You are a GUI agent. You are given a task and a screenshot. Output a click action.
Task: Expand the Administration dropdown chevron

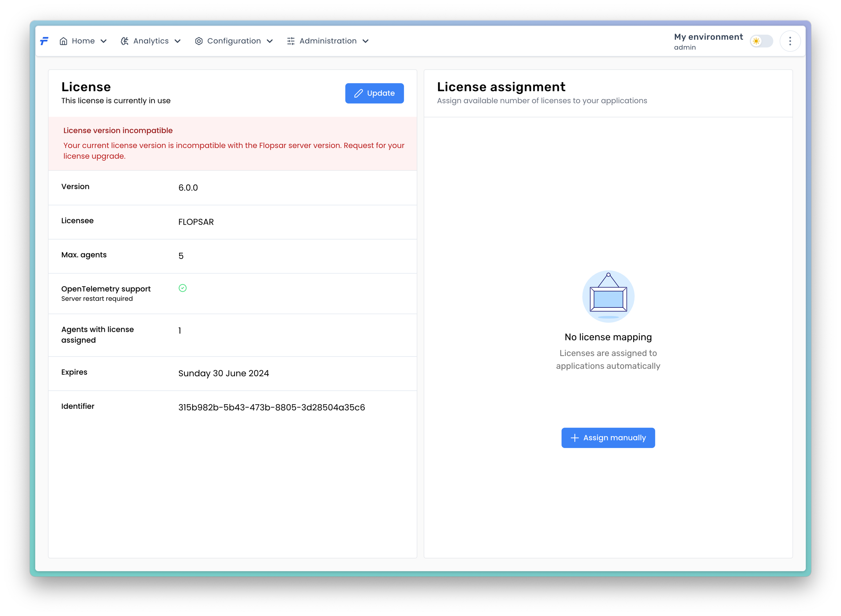[365, 41]
